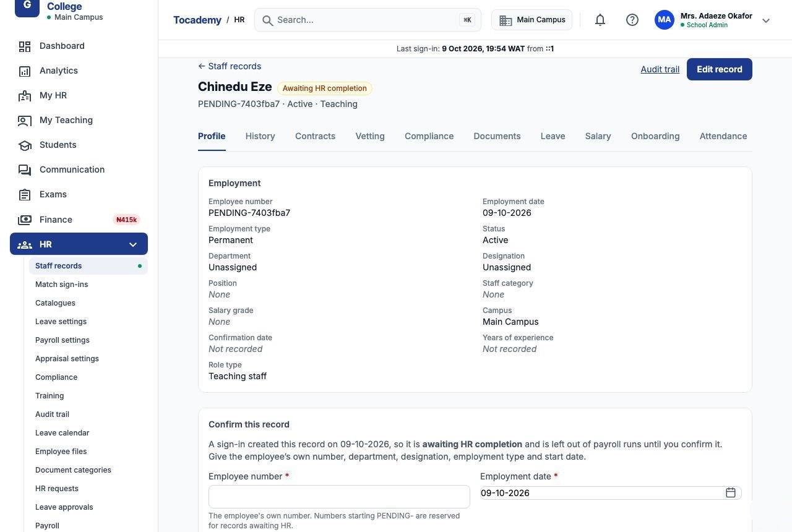Open the Audit trail link
Screen dimensions: 792x532
tap(660, 69)
